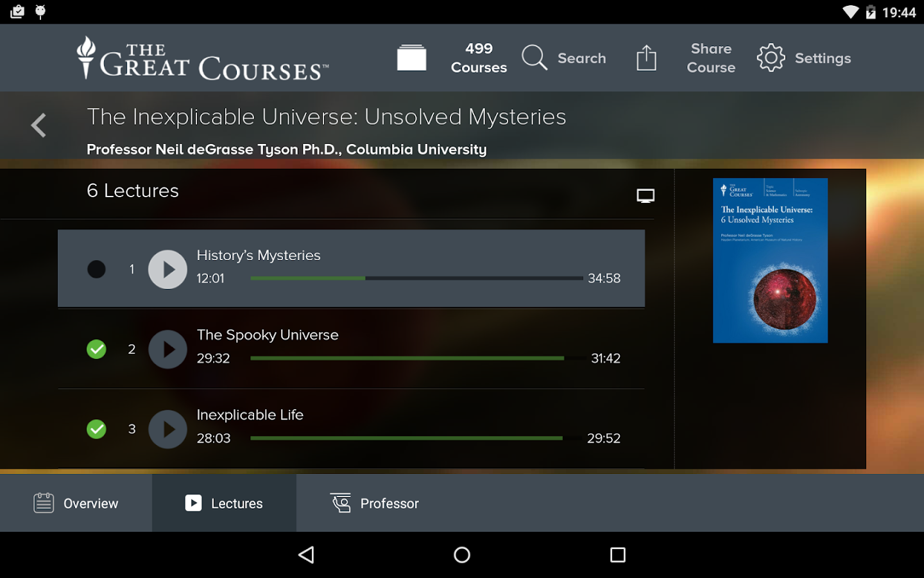Image resolution: width=924 pixels, height=578 pixels.
Task: Tap the course title The Inexplicable Universe
Action: [x=327, y=117]
